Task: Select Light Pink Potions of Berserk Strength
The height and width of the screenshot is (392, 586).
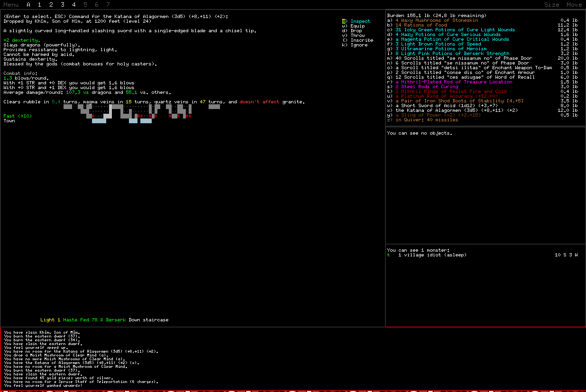Action: [482, 54]
